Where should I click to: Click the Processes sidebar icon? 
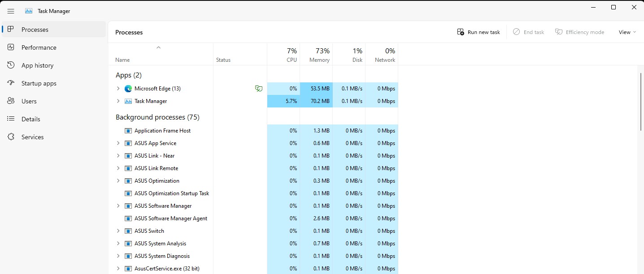(x=11, y=30)
